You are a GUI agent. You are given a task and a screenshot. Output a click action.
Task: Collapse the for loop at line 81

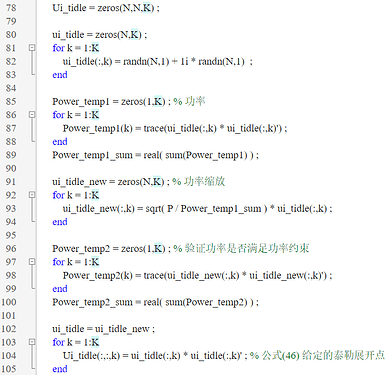tap(32, 48)
